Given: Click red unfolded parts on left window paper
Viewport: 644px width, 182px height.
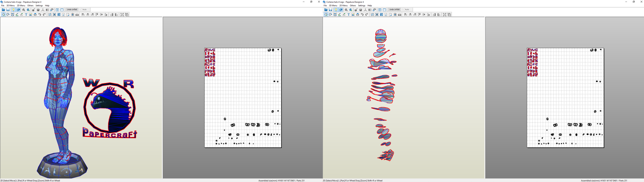Looking at the screenshot, I should pyautogui.click(x=210, y=62).
